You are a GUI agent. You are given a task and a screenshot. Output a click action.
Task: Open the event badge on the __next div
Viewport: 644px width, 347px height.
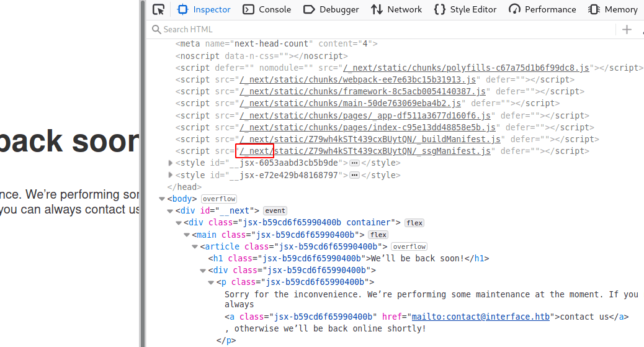[274, 211]
